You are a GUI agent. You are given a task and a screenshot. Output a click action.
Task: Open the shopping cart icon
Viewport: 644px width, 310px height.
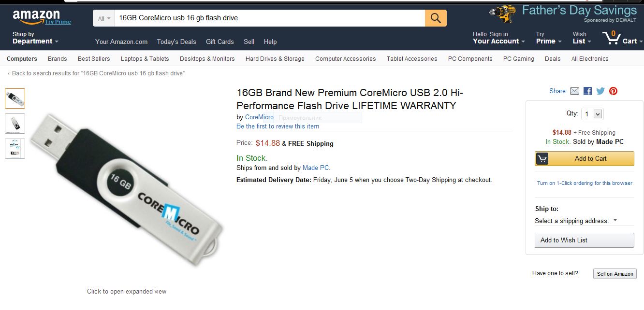(x=612, y=38)
